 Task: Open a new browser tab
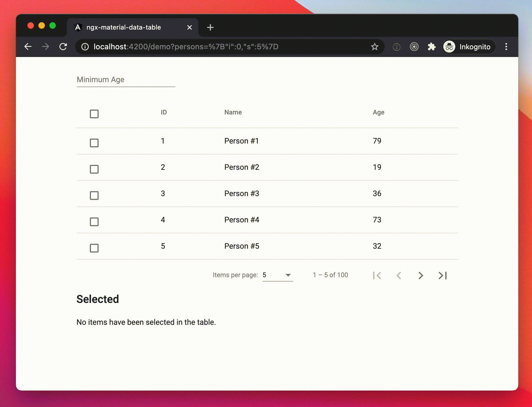click(x=210, y=27)
